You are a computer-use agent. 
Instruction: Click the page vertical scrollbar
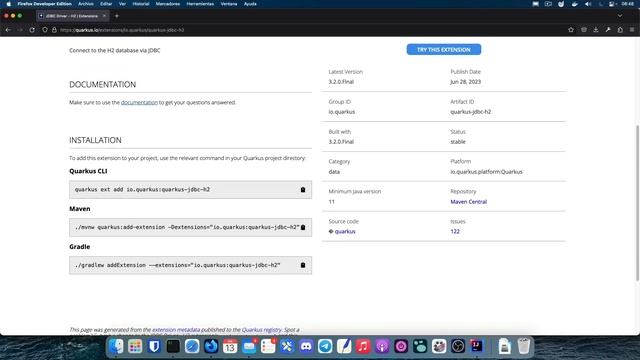[637, 203]
